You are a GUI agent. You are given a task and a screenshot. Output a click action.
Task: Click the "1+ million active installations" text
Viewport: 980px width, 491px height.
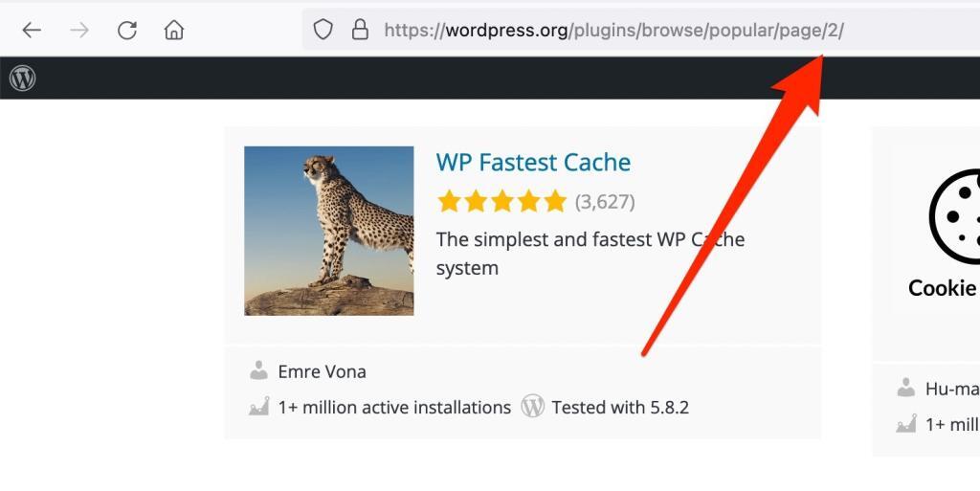(x=394, y=408)
